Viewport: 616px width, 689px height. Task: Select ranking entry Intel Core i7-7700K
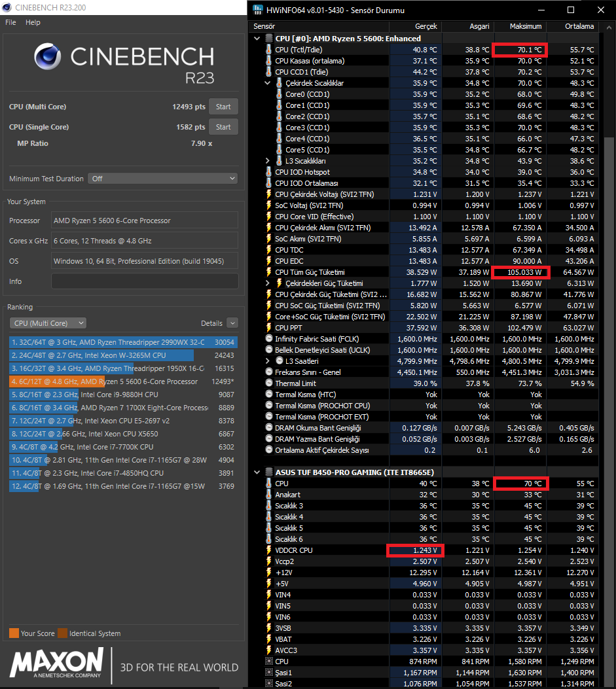click(x=123, y=447)
